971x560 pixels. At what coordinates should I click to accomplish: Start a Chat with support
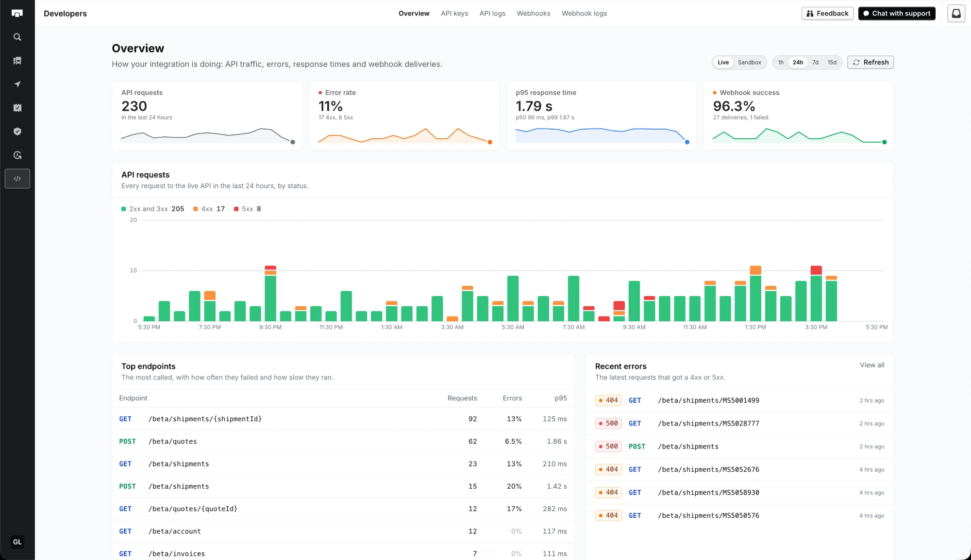point(897,14)
